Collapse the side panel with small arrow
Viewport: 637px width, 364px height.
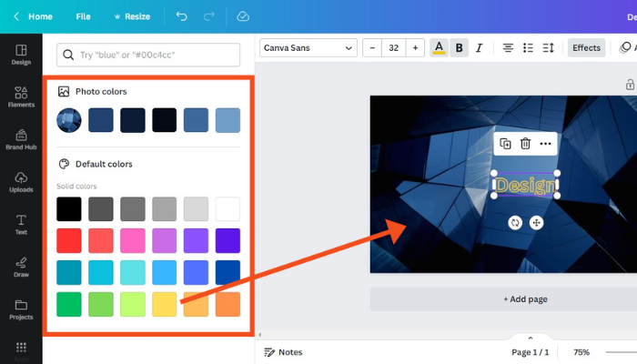(x=259, y=335)
